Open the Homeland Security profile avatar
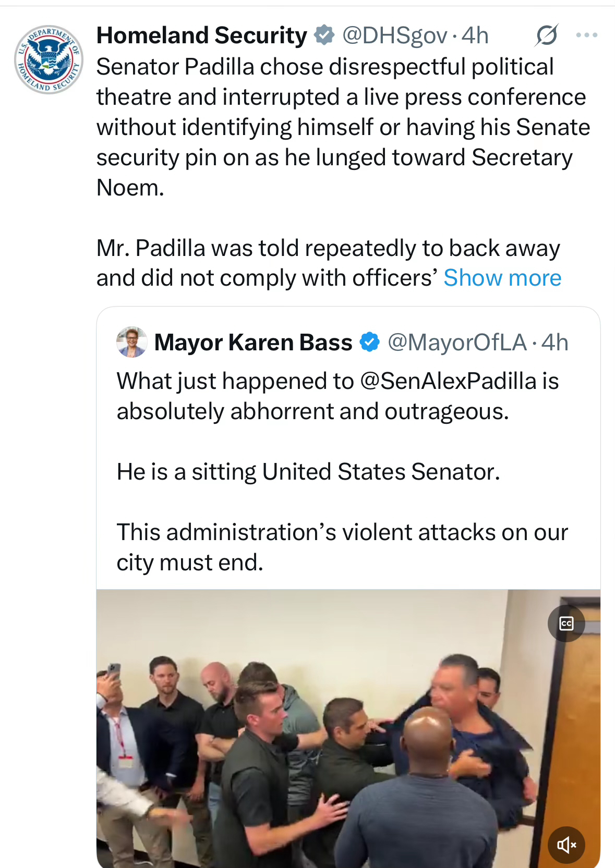 tap(49, 59)
